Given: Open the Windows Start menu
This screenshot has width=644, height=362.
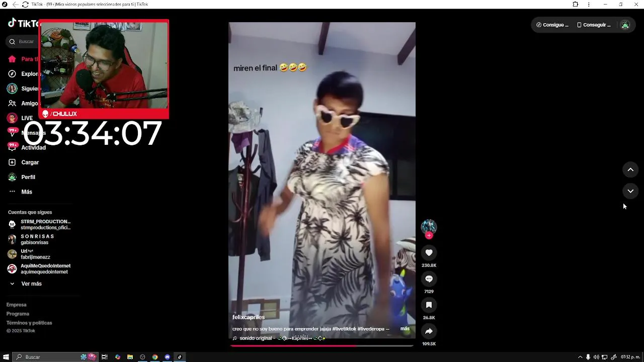Looking at the screenshot, I should (x=6, y=357).
